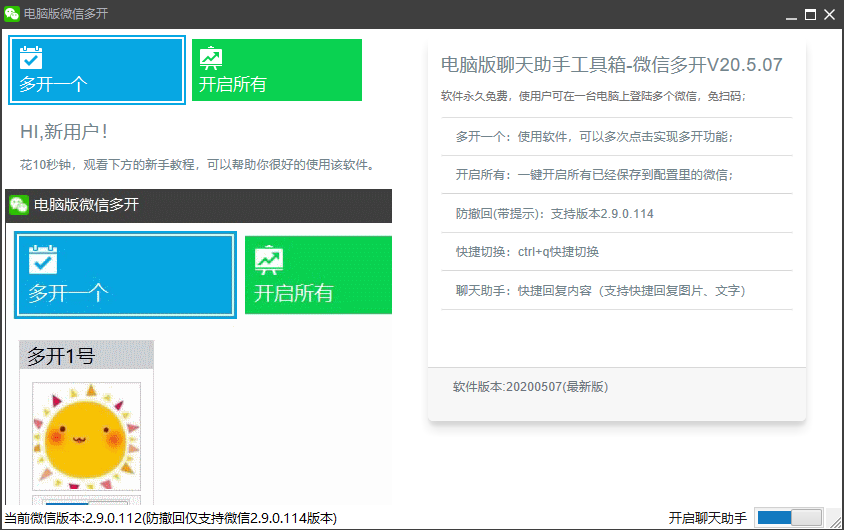Screen dimensions: 844x530
Task: Click WeChat logo in the tutorial header bar
Action: [19, 205]
